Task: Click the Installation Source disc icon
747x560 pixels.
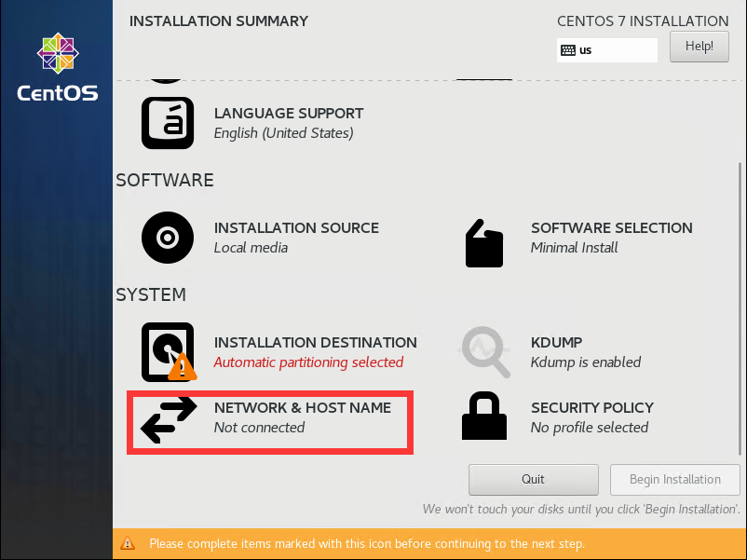Action: (168, 238)
